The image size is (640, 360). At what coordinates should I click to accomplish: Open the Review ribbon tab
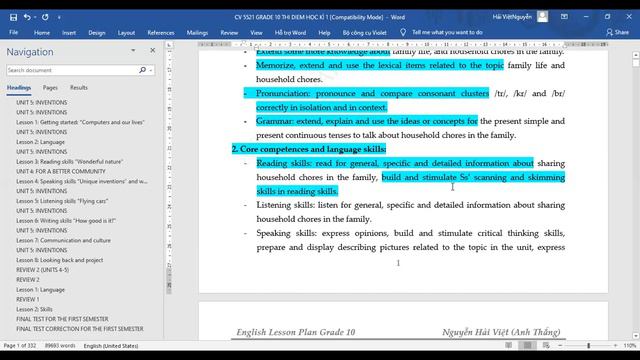[x=229, y=33]
